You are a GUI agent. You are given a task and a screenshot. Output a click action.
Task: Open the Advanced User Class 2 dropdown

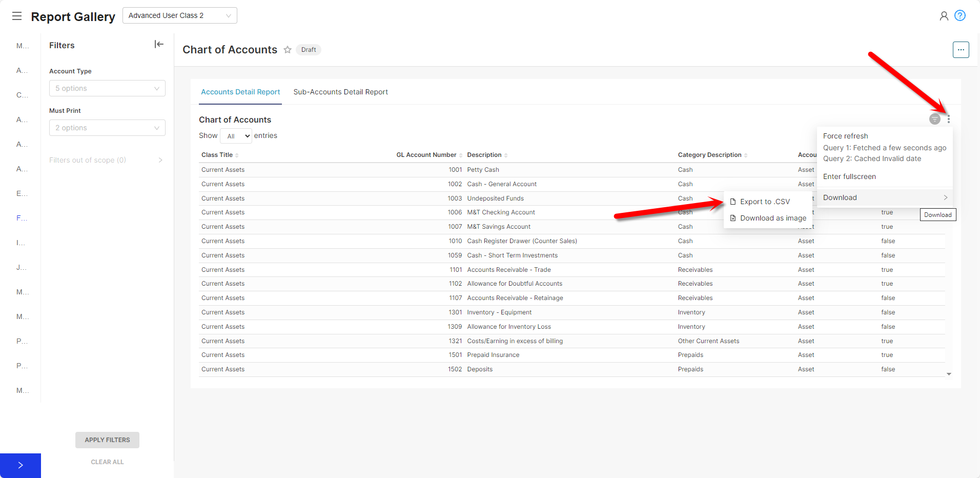[x=179, y=16]
